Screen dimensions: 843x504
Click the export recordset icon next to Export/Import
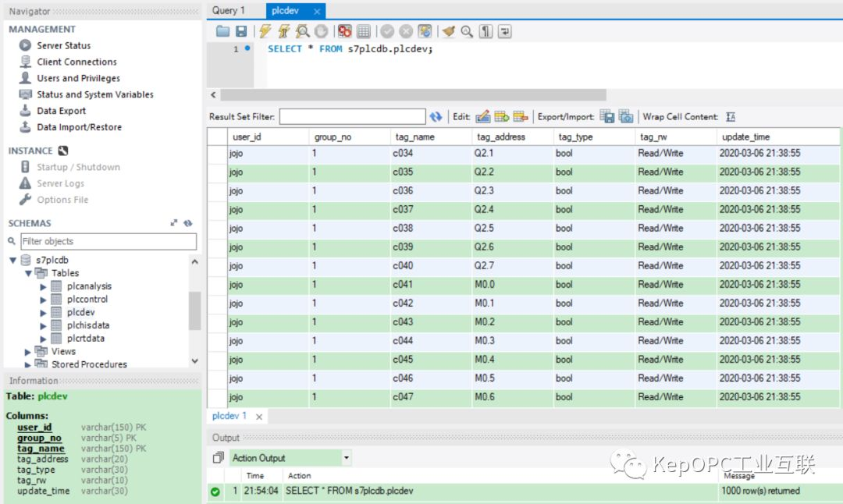(x=606, y=115)
